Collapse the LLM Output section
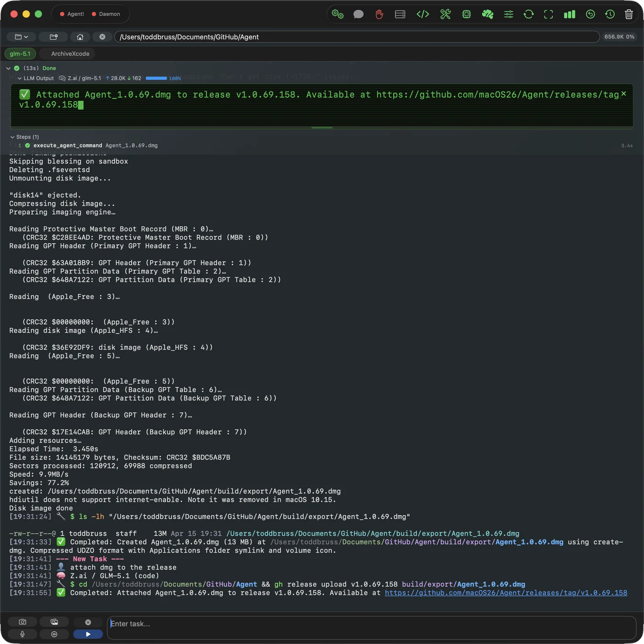This screenshot has width=644, height=644. tap(20, 78)
